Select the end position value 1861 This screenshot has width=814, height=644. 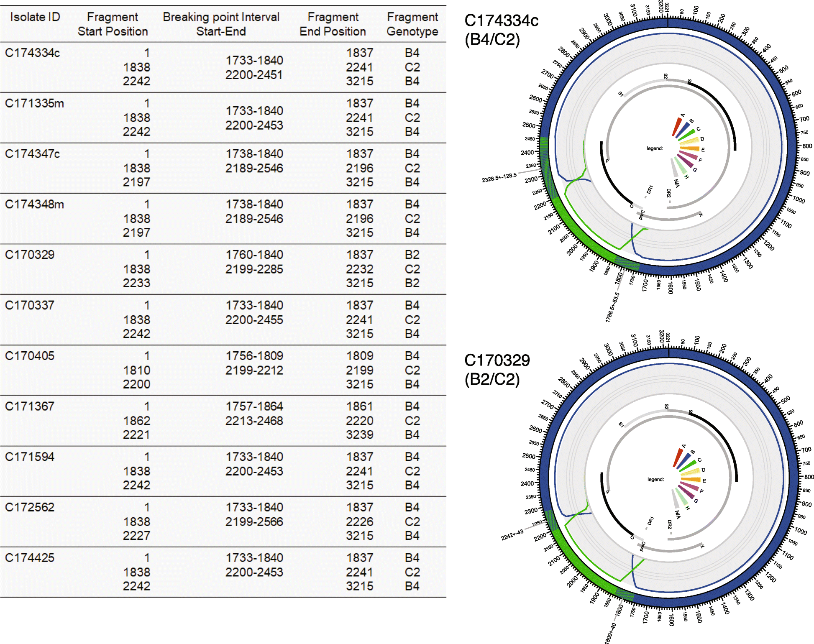360,406
